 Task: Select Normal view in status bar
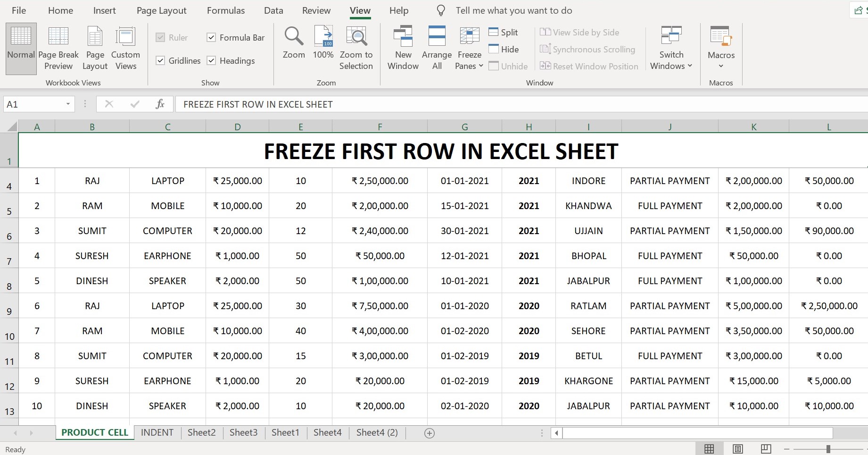pyautogui.click(x=709, y=449)
